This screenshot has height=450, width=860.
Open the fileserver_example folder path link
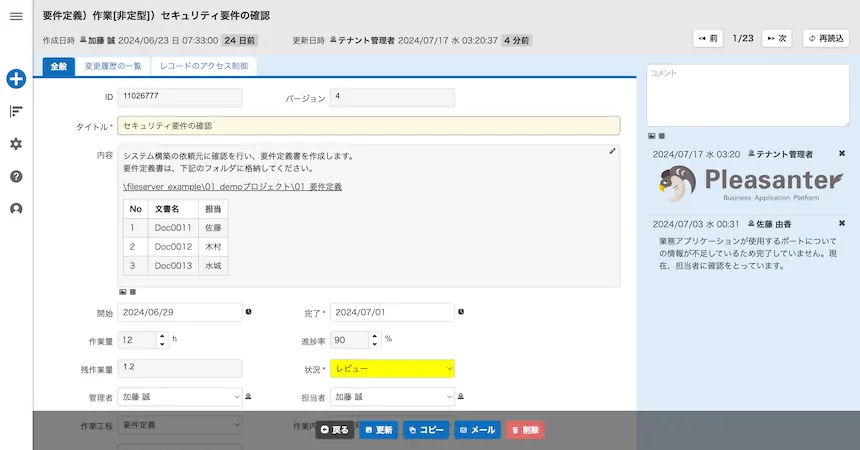pos(233,187)
